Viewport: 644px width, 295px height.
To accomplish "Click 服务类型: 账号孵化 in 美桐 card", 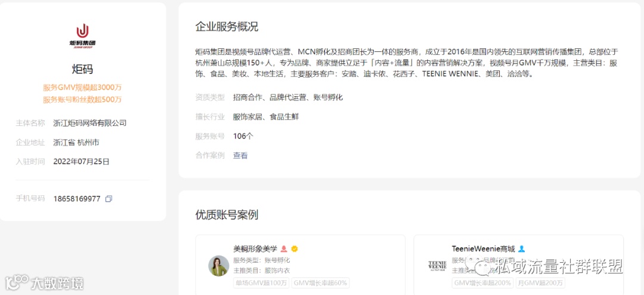I will pos(262,260).
